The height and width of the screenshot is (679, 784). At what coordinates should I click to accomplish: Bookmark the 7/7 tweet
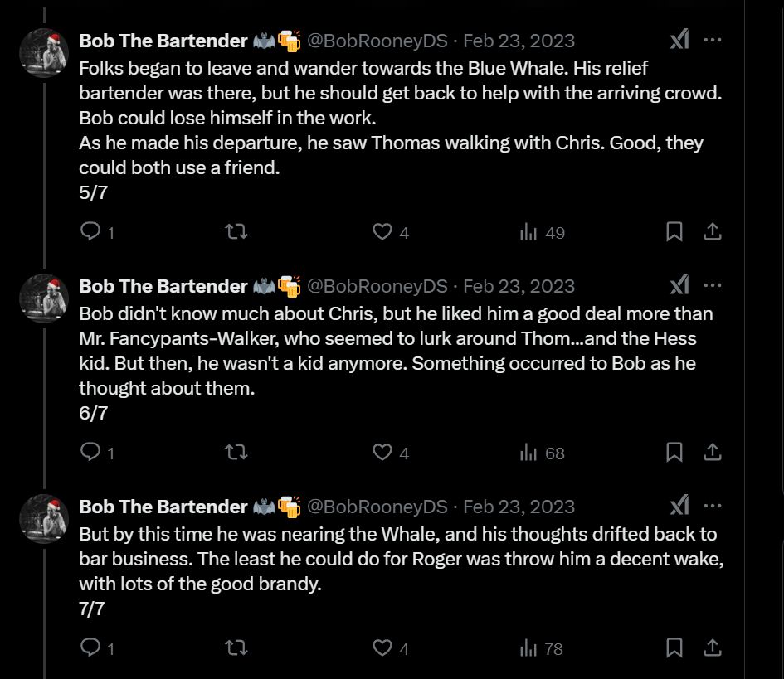pyautogui.click(x=674, y=647)
